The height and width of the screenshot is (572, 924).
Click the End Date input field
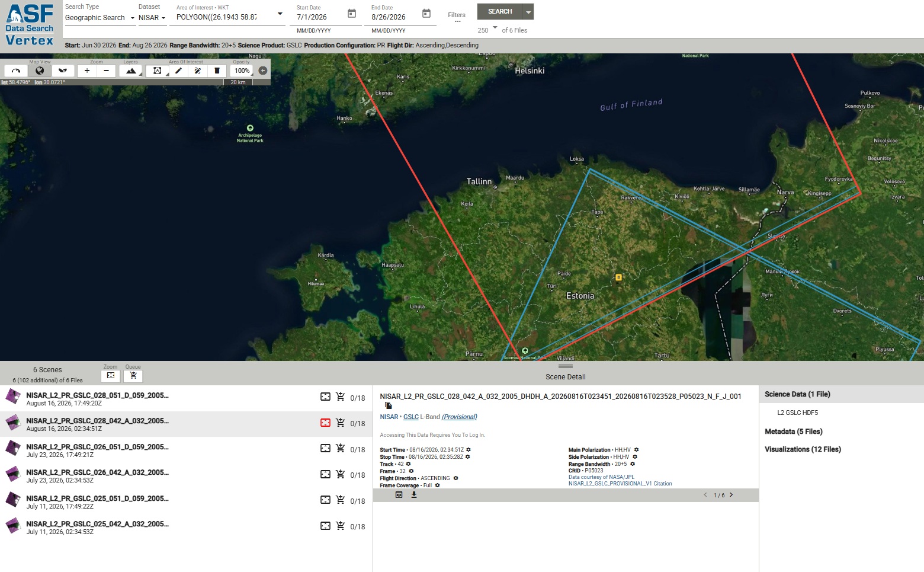[x=394, y=17]
